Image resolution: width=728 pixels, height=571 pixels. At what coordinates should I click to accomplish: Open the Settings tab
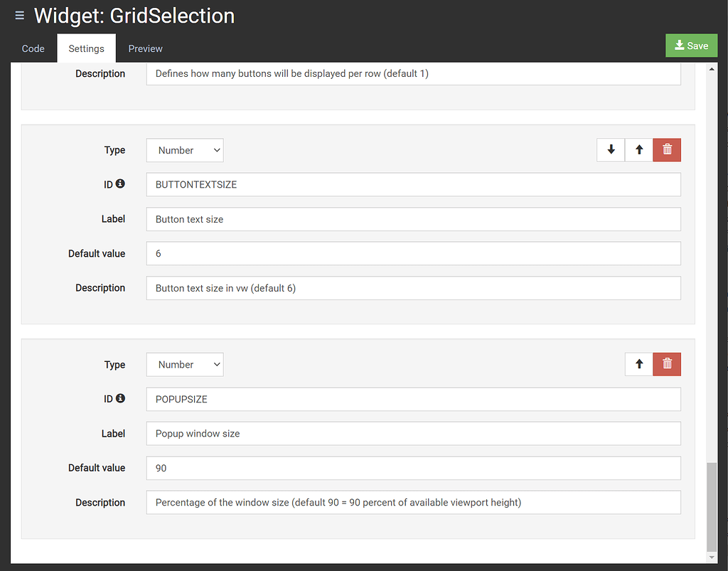click(x=86, y=48)
